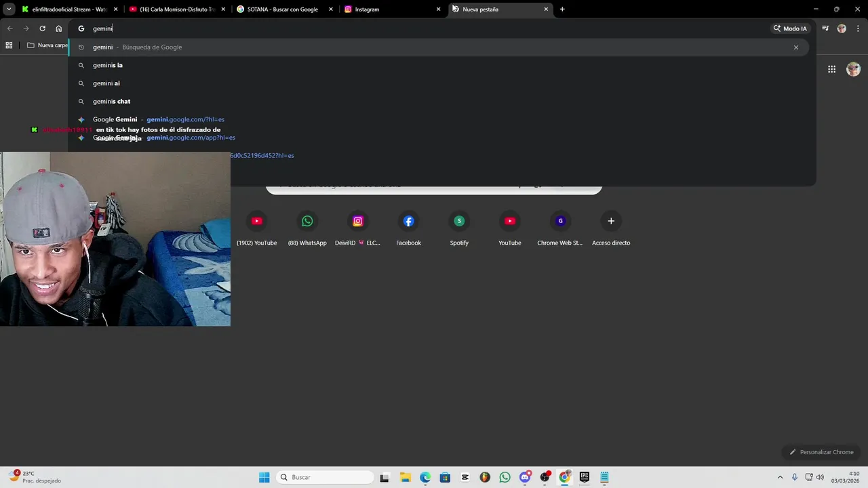
Task: Open volume control in system tray
Action: pos(820,477)
